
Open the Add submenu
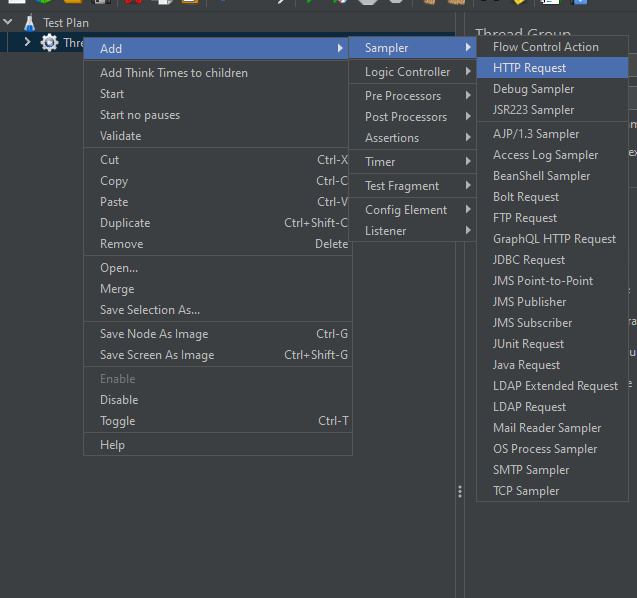(x=216, y=49)
